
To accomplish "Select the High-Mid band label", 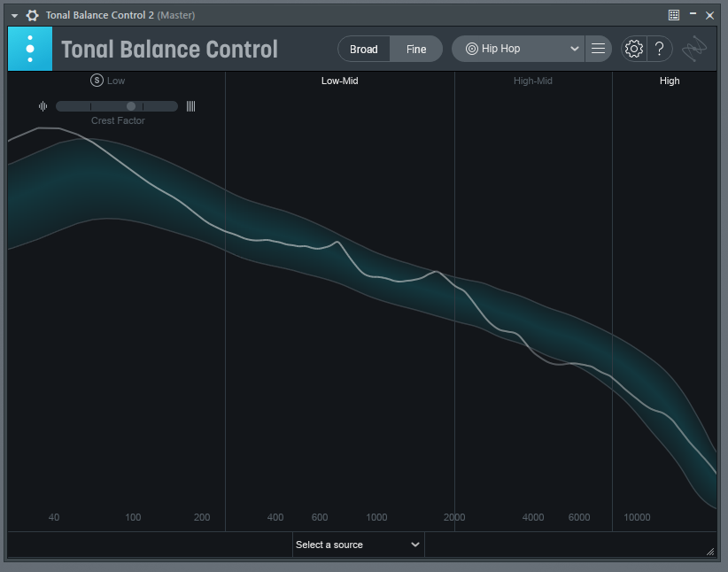I will tap(532, 81).
